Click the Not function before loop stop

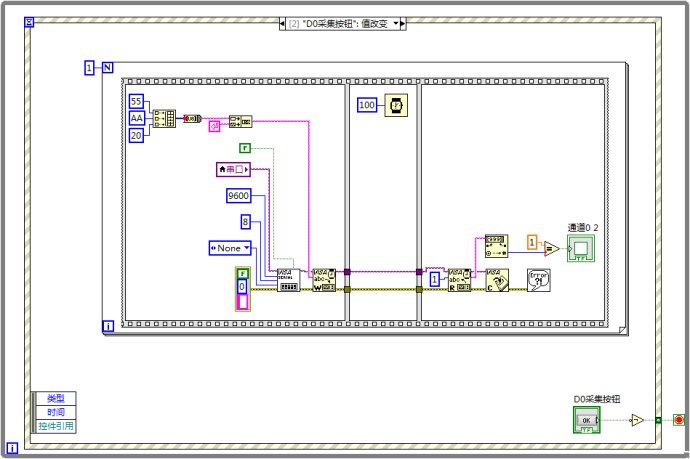point(635,420)
